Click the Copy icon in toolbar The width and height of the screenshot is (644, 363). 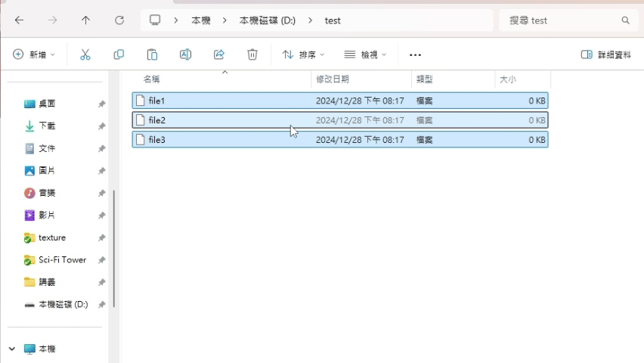119,54
